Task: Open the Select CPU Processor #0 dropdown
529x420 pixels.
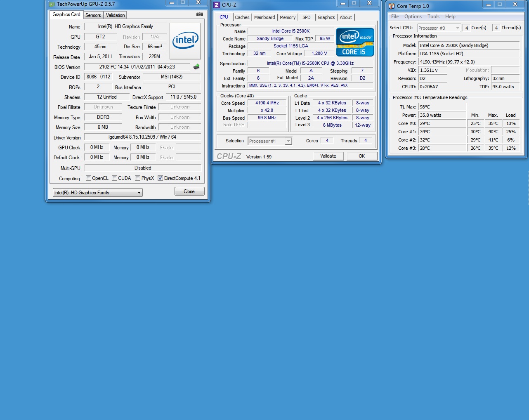Action: tap(439, 28)
